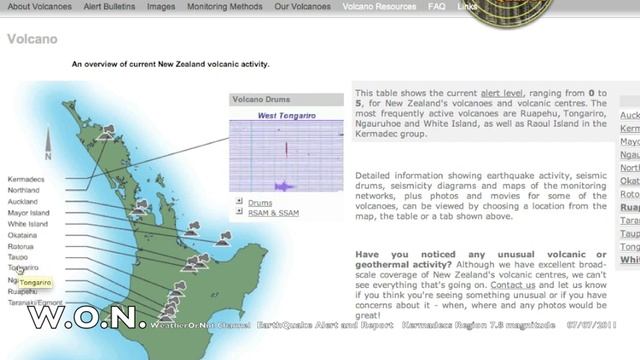Open the Volcano Resources menu

(x=379, y=7)
